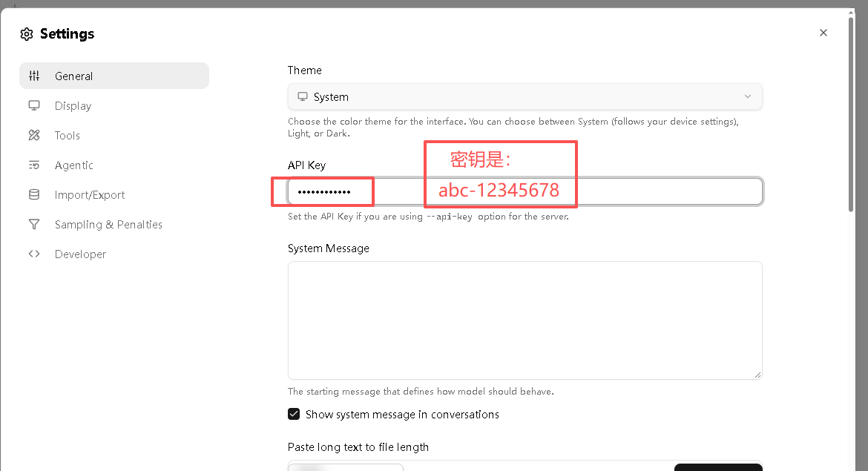
Task: Open the General settings section
Action: (114, 76)
